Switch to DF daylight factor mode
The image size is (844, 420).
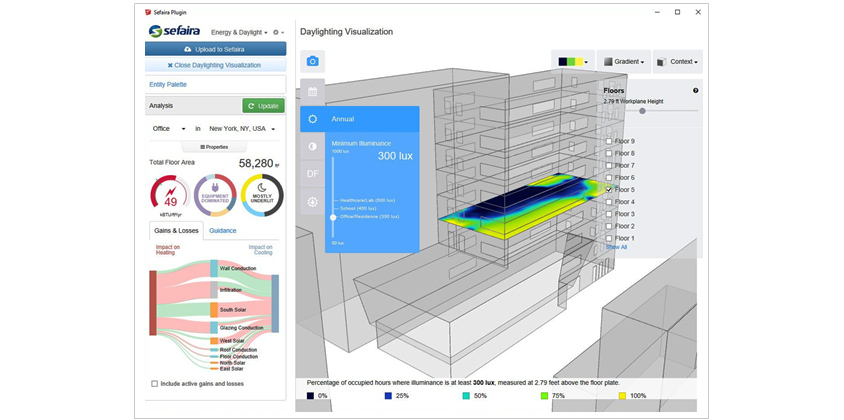click(313, 174)
